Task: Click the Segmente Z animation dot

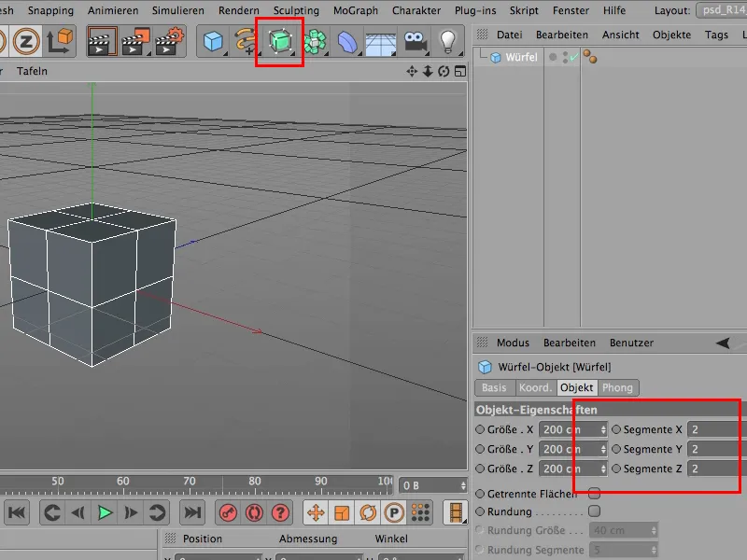Action: pos(616,469)
